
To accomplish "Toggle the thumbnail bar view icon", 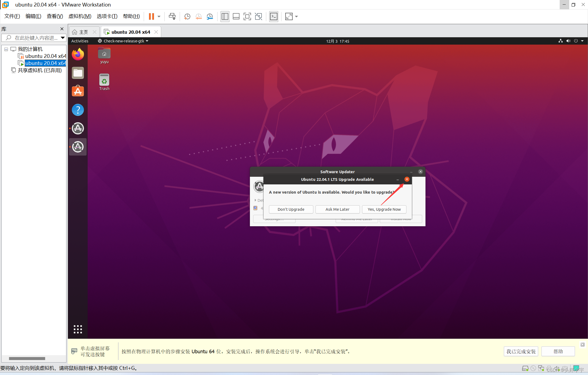I will 236,17.
